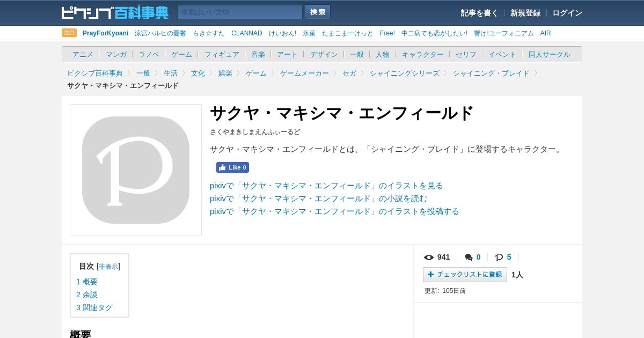Open the たまこまーけっと featured tag
The width and height of the screenshot is (644, 338).
pyautogui.click(x=348, y=33)
